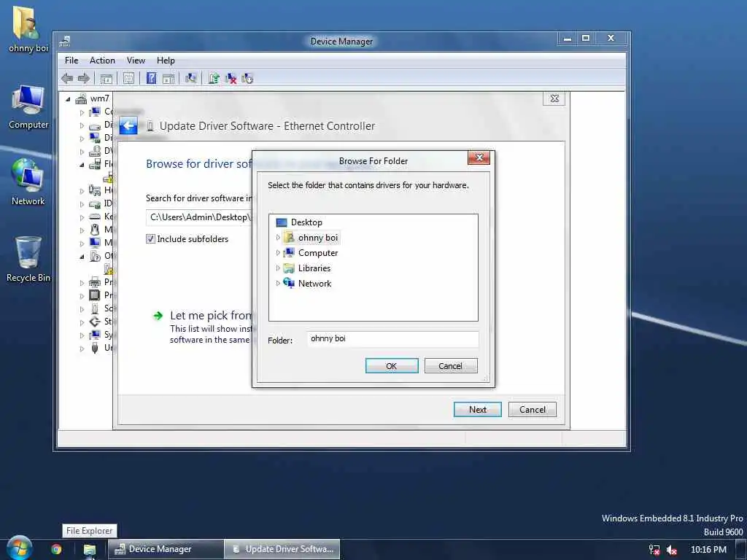Click Scan for hardware changes toolbar icon

pos(191,78)
